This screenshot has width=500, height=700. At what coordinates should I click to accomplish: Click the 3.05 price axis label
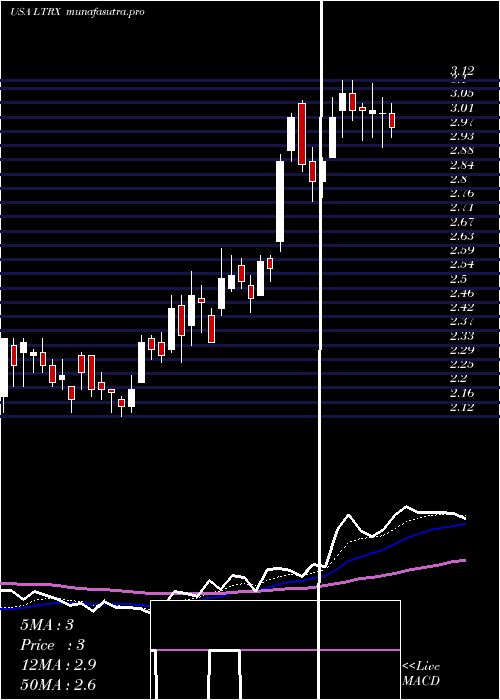pyautogui.click(x=462, y=93)
